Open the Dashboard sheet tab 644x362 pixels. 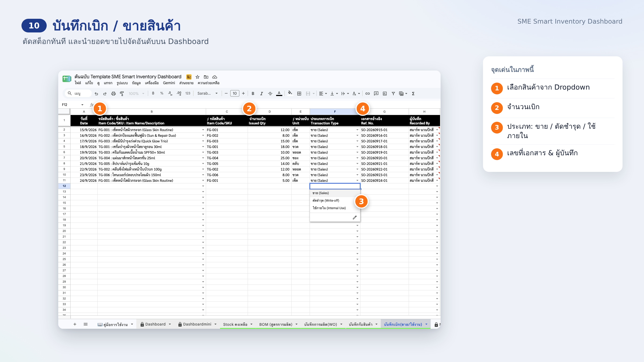click(x=155, y=324)
